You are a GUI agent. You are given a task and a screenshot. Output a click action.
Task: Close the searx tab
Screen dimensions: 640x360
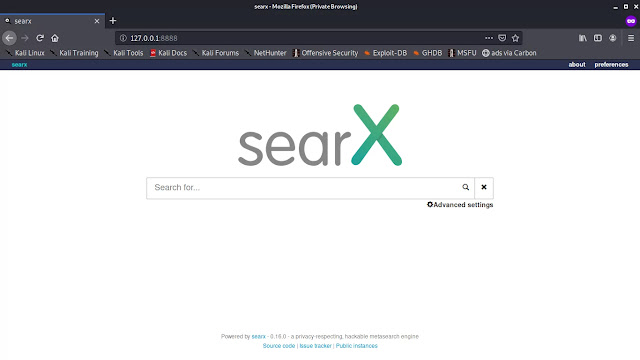[x=97, y=21]
